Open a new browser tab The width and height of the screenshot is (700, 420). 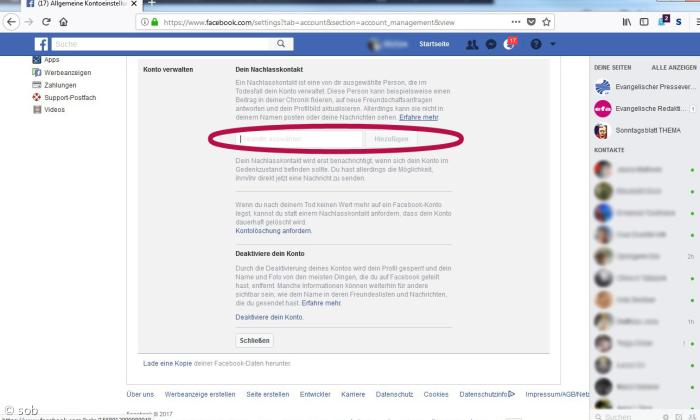point(152,3)
